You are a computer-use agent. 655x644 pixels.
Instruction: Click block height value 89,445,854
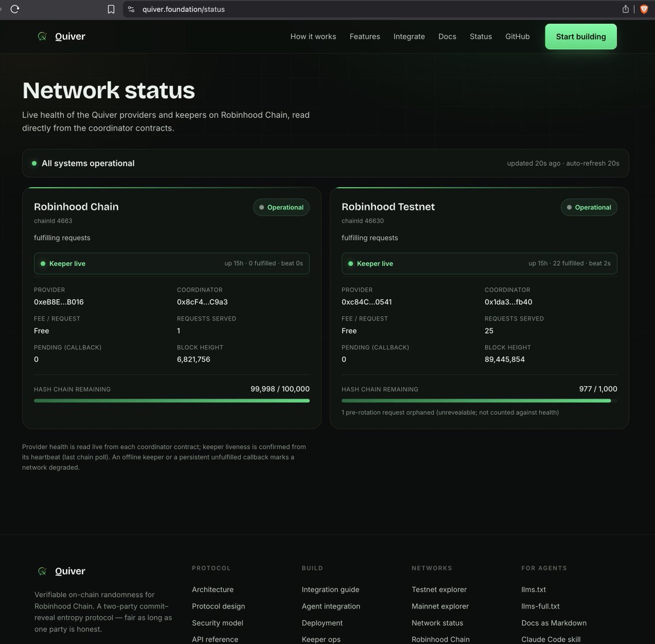pyautogui.click(x=504, y=359)
